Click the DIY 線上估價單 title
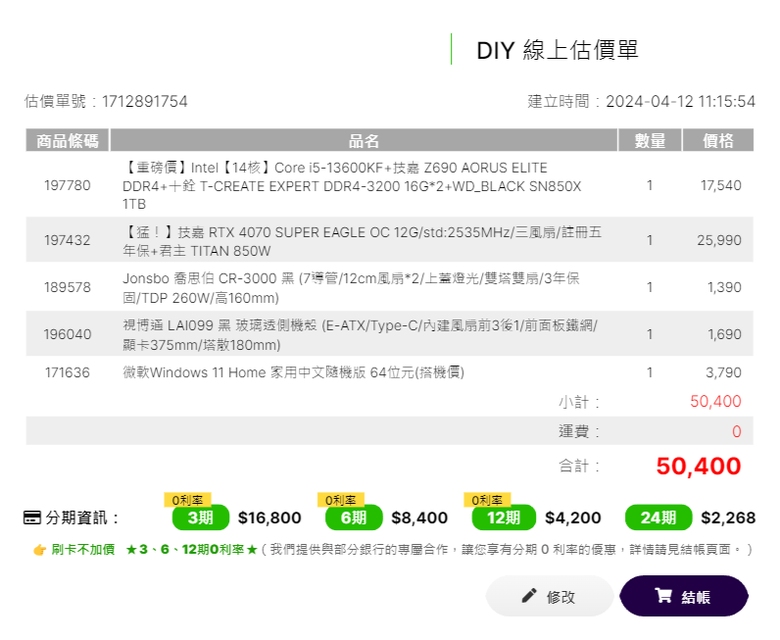Image resolution: width=780 pixels, height=640 pixels. coord(557,50)
